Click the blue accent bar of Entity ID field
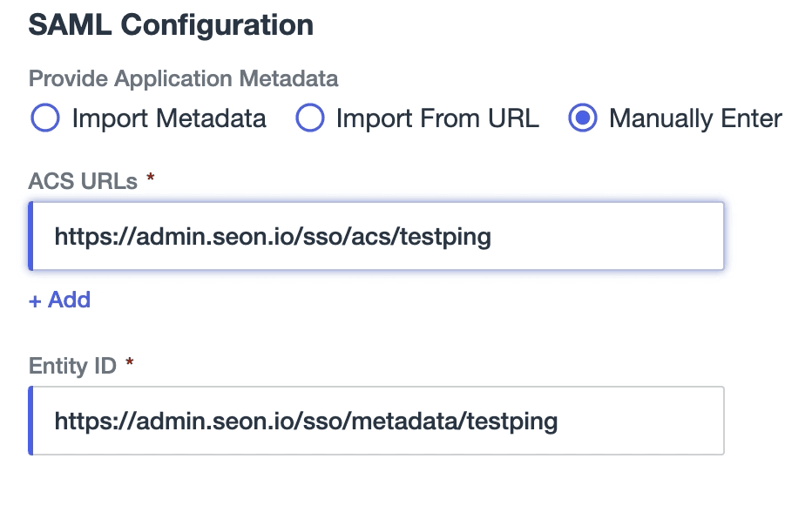 (x=30, y=421)
